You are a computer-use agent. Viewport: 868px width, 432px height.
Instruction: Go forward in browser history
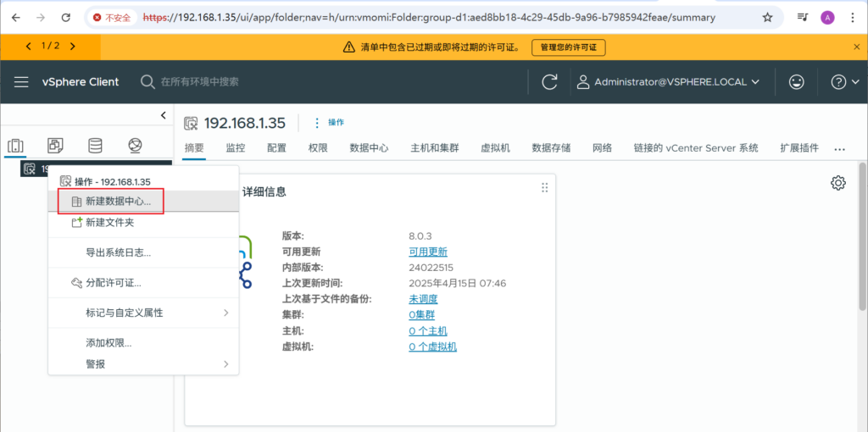pos(41,17)
